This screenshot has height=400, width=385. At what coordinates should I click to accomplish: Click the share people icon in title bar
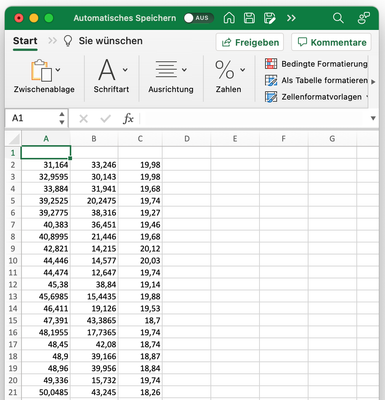(x=364, y=18)
